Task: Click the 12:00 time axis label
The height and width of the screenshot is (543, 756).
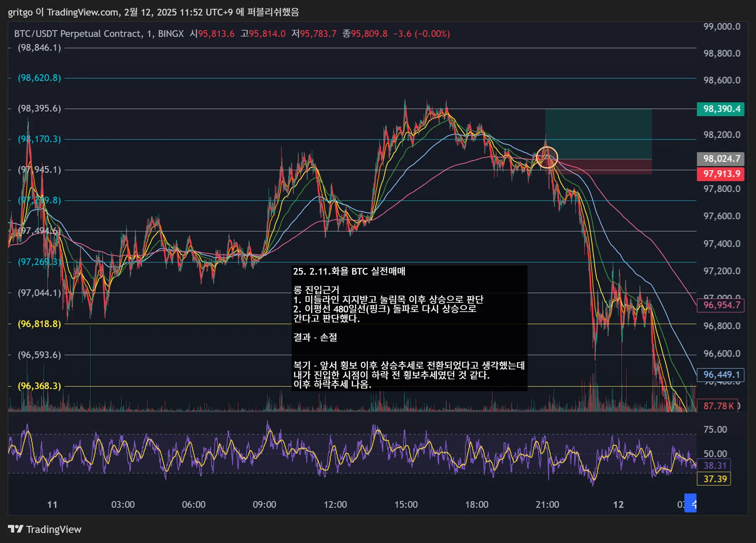Action: [335, 504]
